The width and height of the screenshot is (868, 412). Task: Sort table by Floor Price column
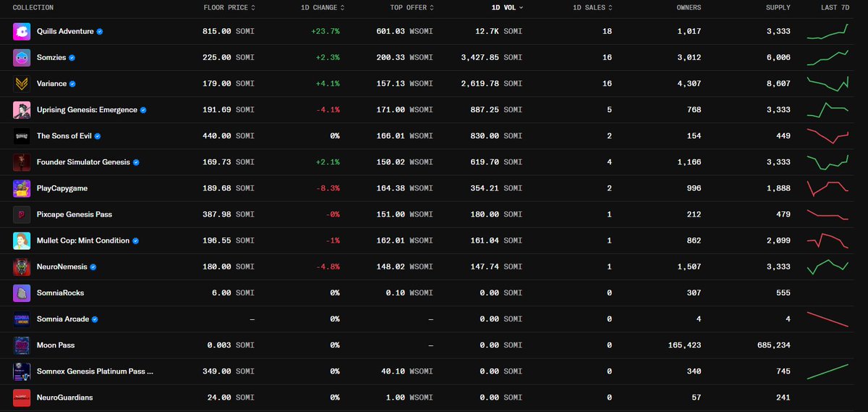tap(229, 7)
